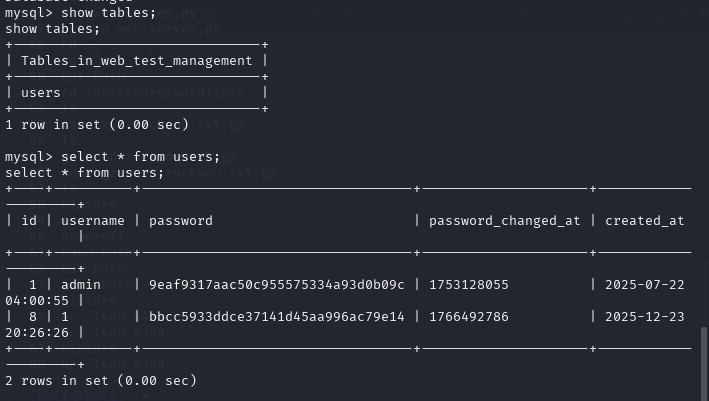Click the password_changed_at column header
Image resolution: width=709 pixels, height=401 pixels.
(x=505, y=221)
